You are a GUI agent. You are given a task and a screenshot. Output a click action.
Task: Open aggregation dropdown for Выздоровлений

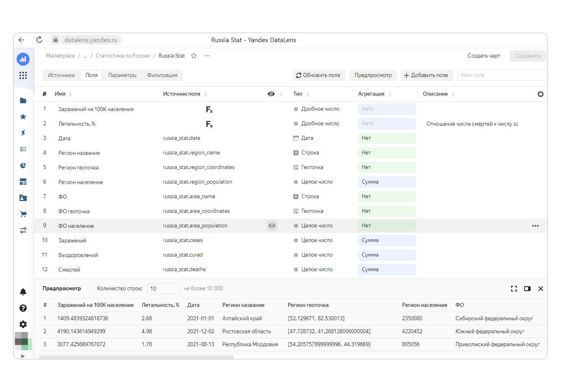tap(387, 255)
